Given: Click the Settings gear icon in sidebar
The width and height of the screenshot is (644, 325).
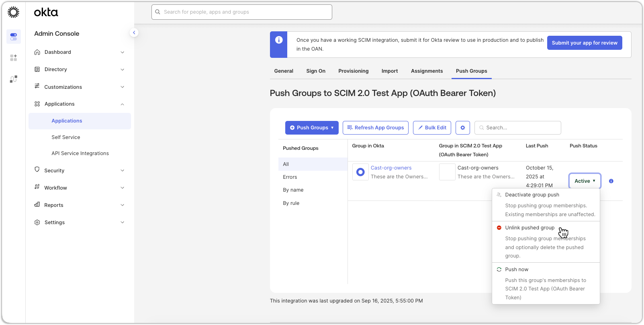Looking at the screenshot, I should coord(37,223).
